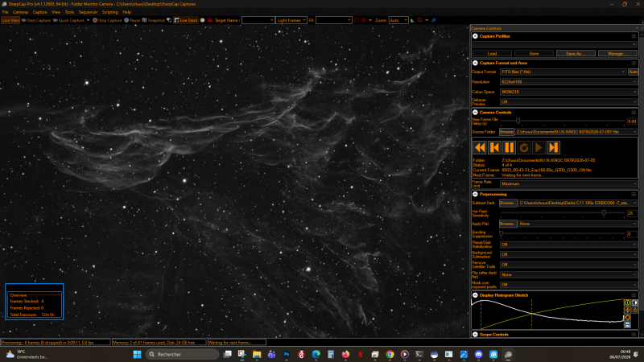Expand the Scope Controls section
Viewport: 644px width, 362px height.
coord(475,335)
